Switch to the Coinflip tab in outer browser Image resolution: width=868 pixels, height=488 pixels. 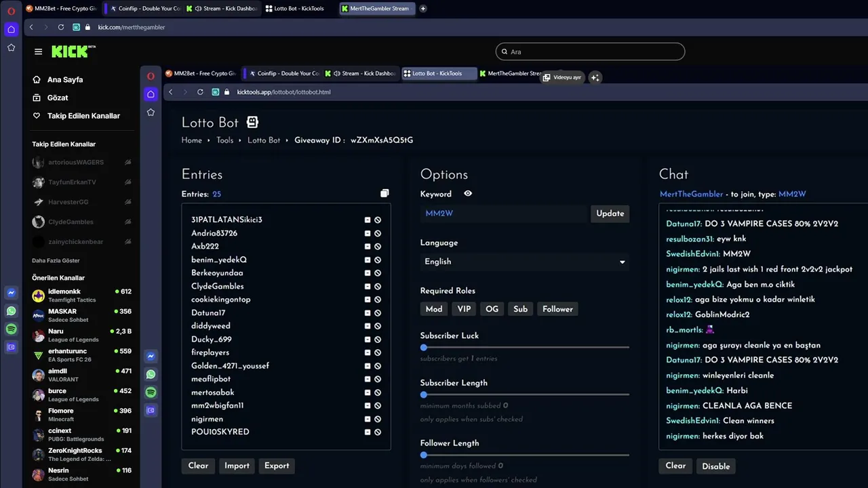pos(145,9)
